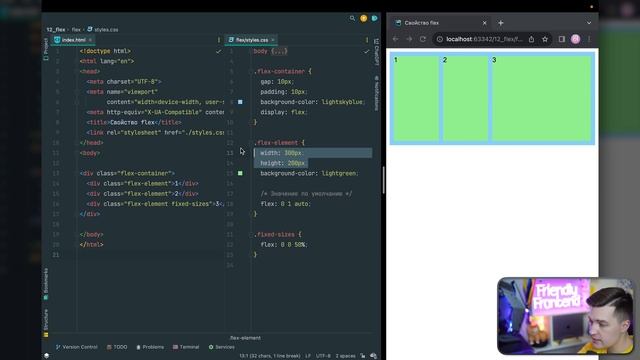
Task: Click the tool windows toggle at status bar corner
Action: click(47, 356)
